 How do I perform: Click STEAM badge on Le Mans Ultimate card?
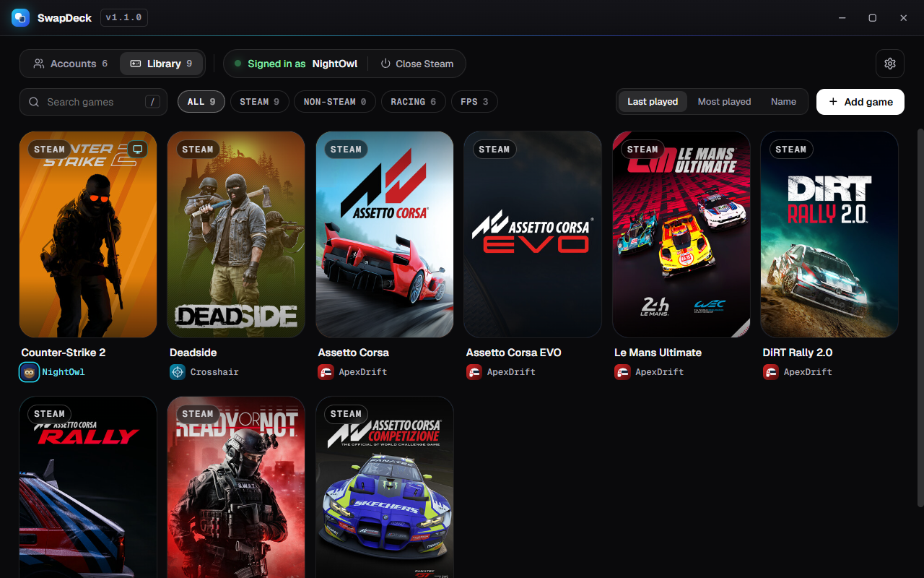[642, 150]
